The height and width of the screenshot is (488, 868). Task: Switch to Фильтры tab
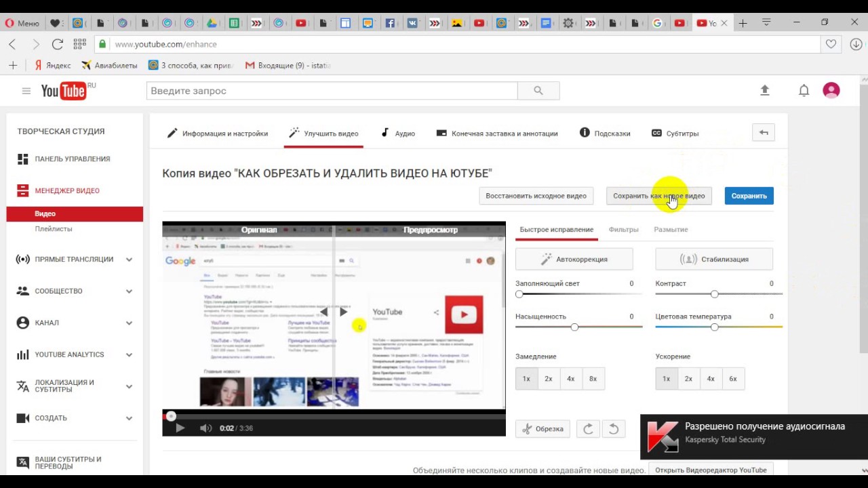[x=623, y=230]
